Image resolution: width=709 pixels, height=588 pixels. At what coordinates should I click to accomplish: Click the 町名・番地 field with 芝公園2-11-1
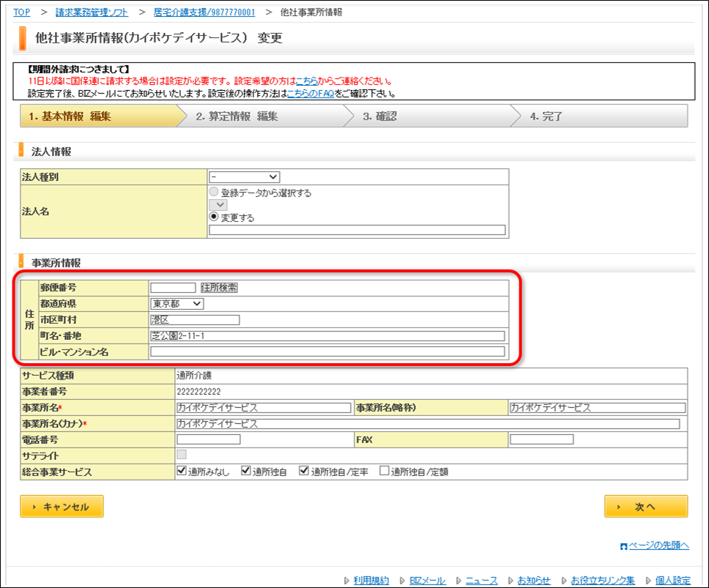327,336
